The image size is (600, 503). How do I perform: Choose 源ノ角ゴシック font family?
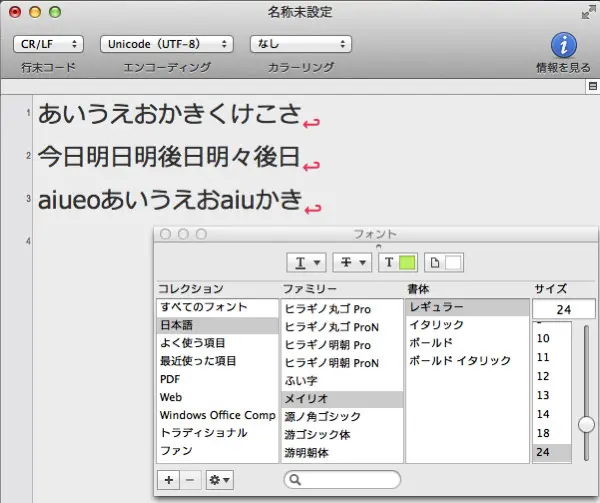pyautogui.click(x=342, y=417)
